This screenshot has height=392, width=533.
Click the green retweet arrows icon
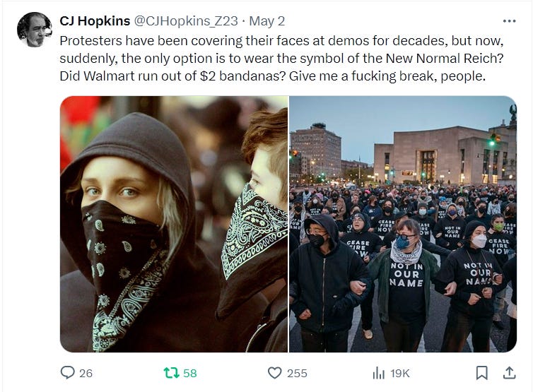click(x=171, y=373)
